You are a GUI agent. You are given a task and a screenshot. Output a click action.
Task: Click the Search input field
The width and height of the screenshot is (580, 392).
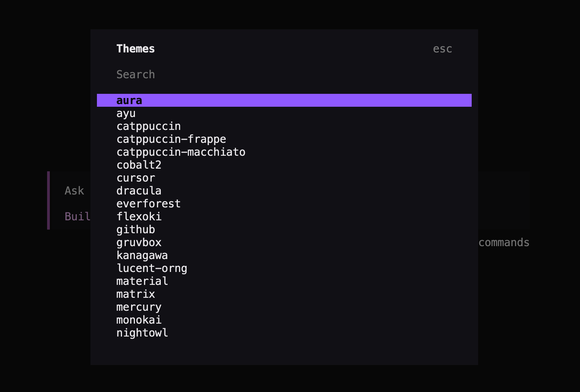136,74
